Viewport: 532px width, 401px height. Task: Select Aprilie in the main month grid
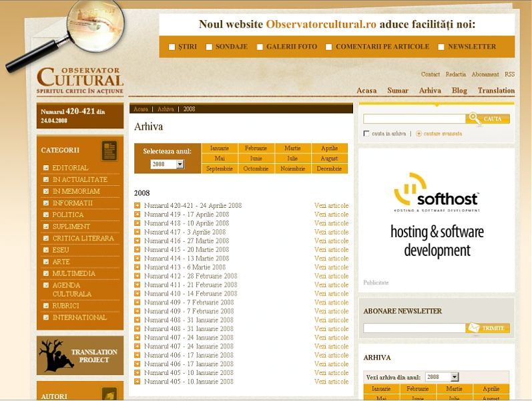coord(329,148)
